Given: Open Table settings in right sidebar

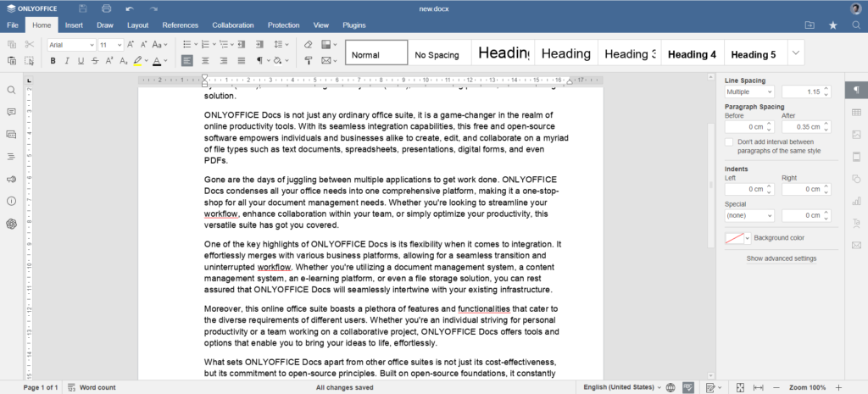Looking at the screenshot, I should click(x=856, y=113).
